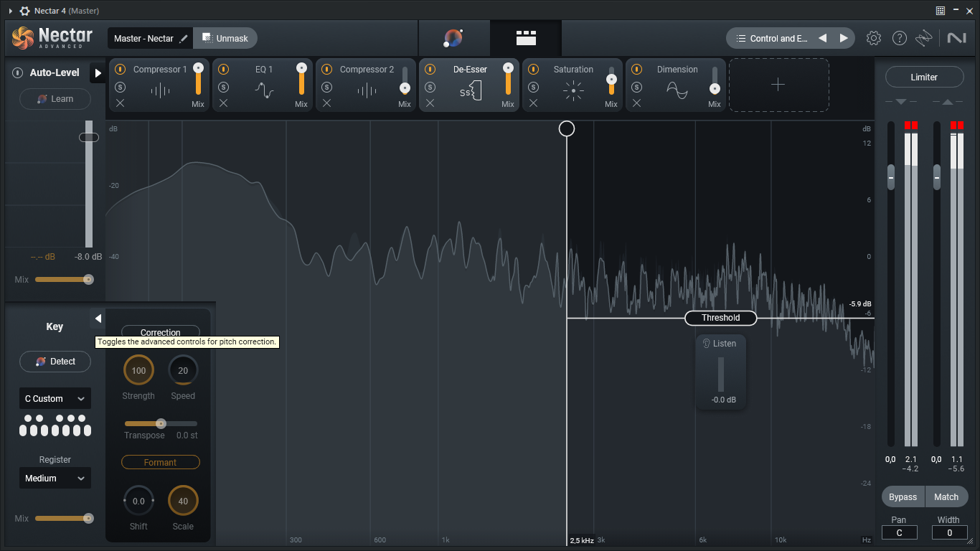Open the help question mark icon

[899, 38]
